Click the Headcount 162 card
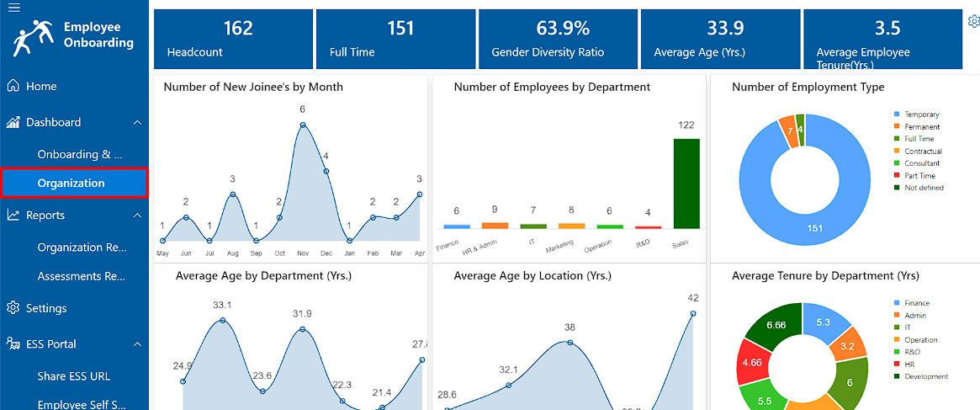Image resolution: width=980 pixels, height=410 pixels. [233, 39]
